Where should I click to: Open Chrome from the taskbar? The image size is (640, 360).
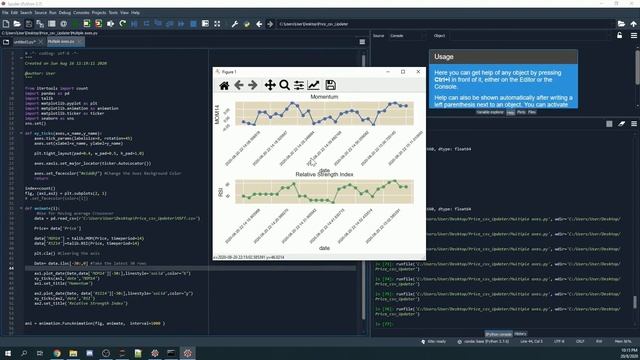(57, 353)
